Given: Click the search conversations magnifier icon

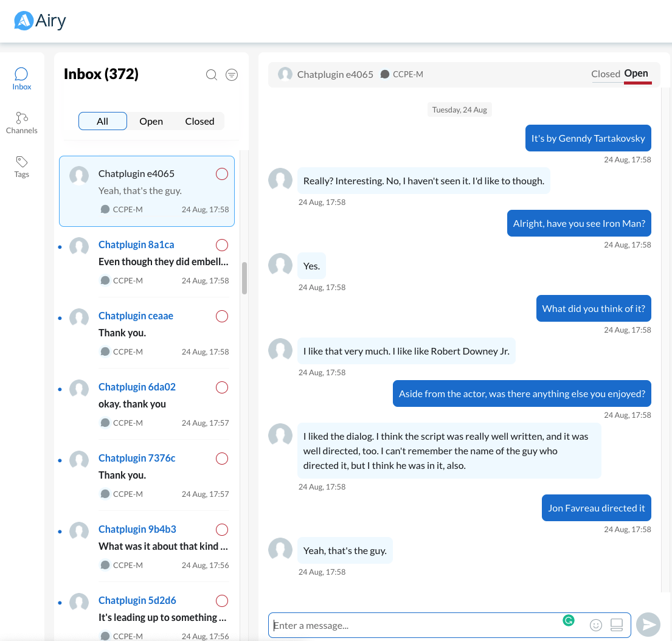Looking at the screenshot, I should pos(212,75).
